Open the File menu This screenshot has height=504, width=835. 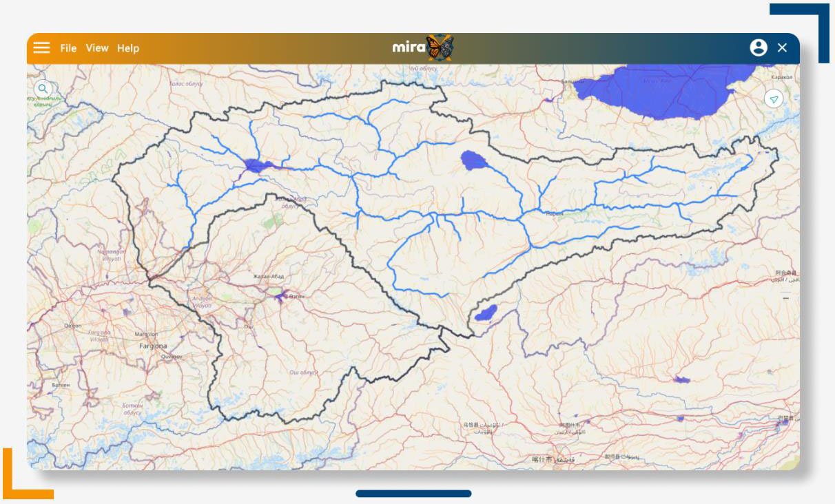click(68, 48)
